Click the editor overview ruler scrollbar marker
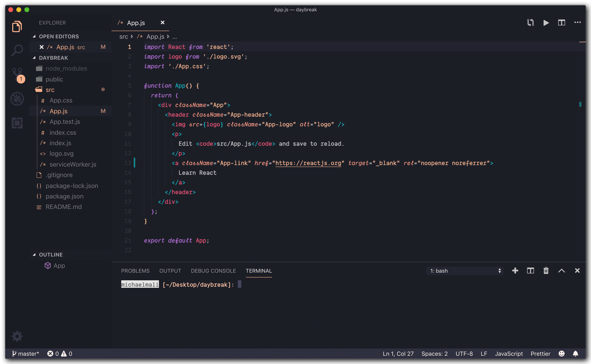This screenshot has height=364, width=591. pos(580,104)
